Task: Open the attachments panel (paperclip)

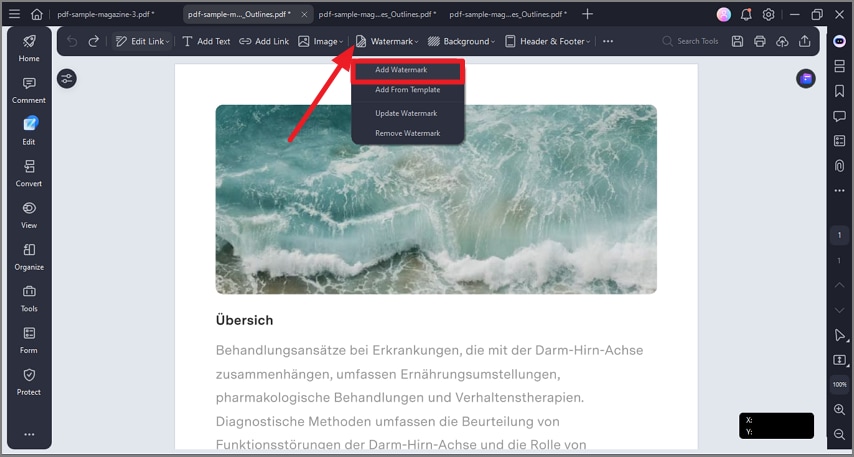Action: [839, 166]
